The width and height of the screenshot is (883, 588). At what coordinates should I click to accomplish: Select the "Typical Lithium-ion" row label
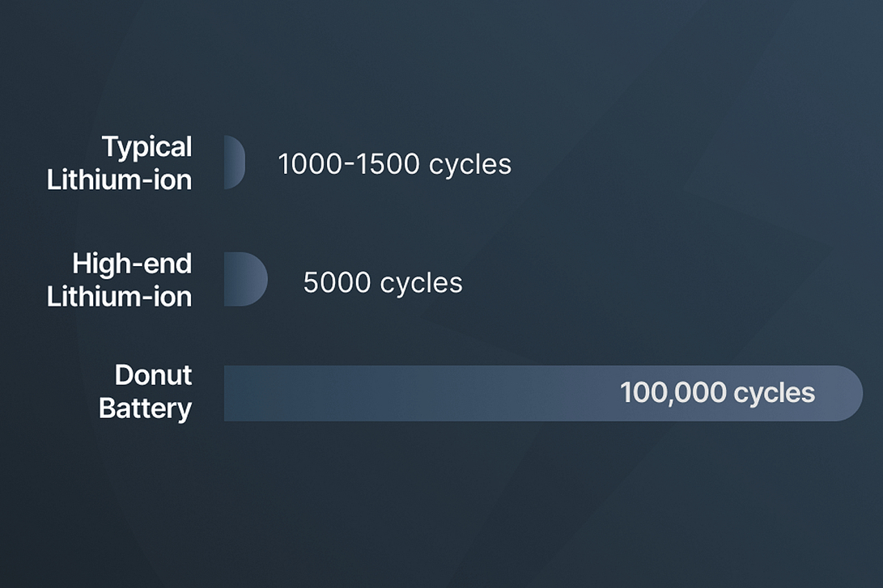(121, 163)
